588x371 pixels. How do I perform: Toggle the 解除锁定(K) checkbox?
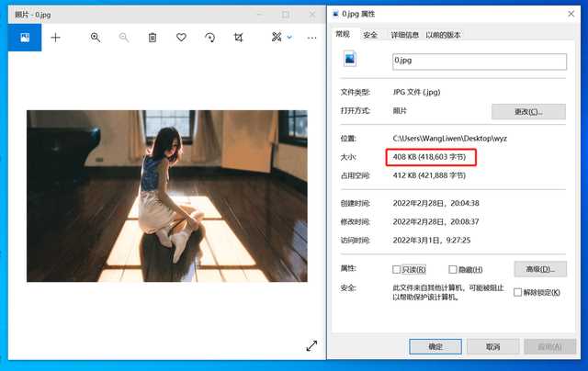click(517, 292)
